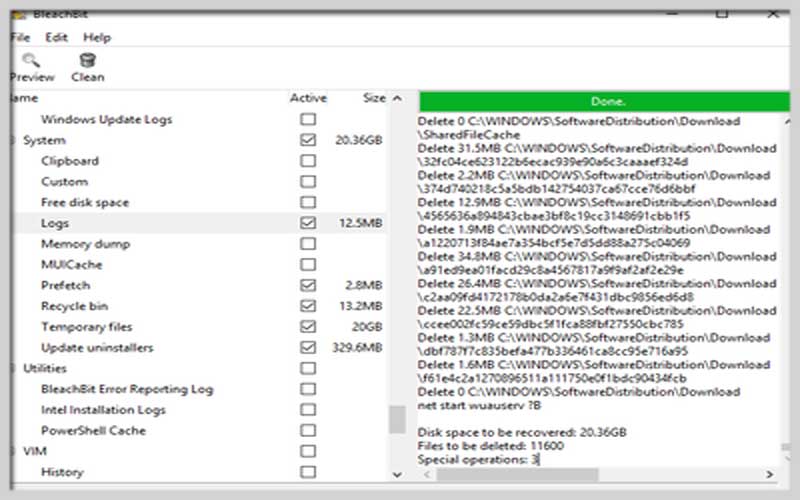Uncheck the Update uninstallers checkbox

click(x=308, y=347)
